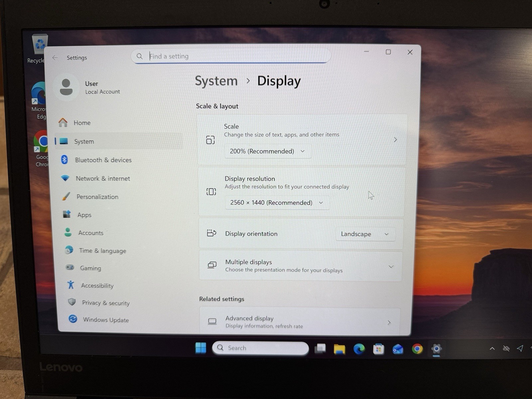The width and height of the screenshot is (532, 399).
Task: Select Windows Update in the sidebar
Action: (124, 320)
